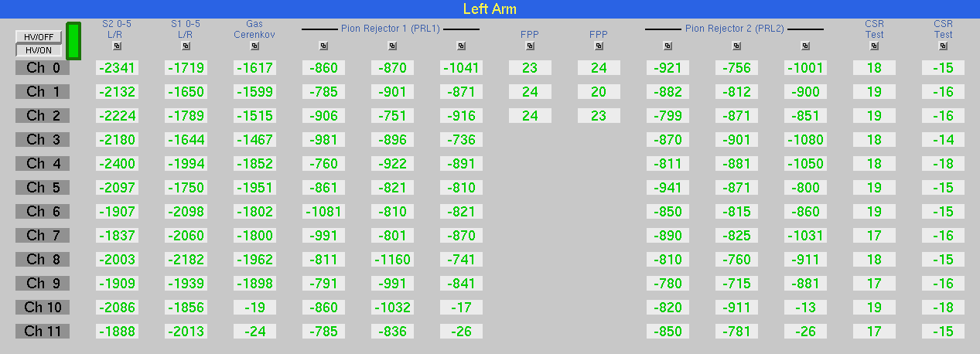The width and height of the screenshot is (980, 354).
Task: Click PRL2 value -941 in Ch 5
Action: (668, 188)
